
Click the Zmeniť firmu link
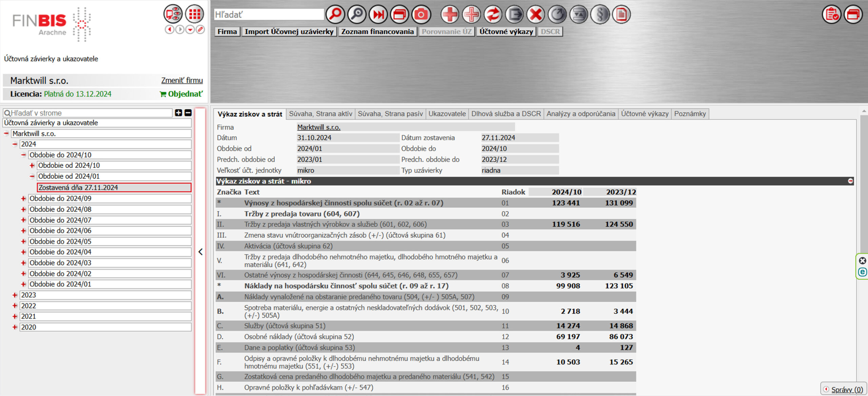point(182,80)
